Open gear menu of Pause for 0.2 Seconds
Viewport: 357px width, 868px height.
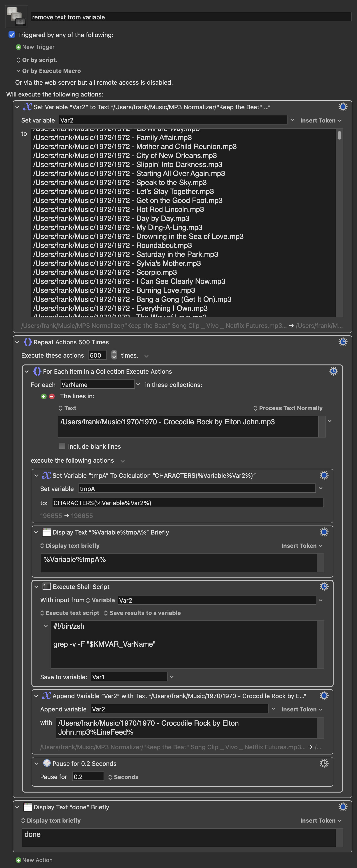pyautogui.click(x=324, y=763)
